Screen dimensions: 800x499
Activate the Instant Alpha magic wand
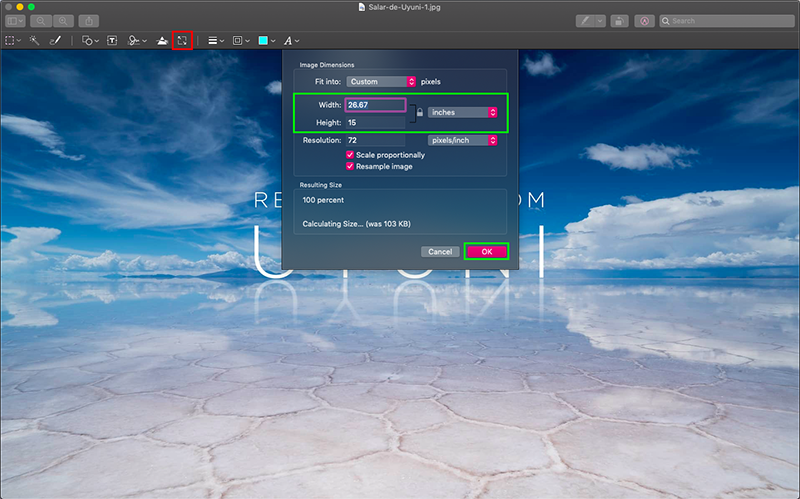[x=34, y=40]
